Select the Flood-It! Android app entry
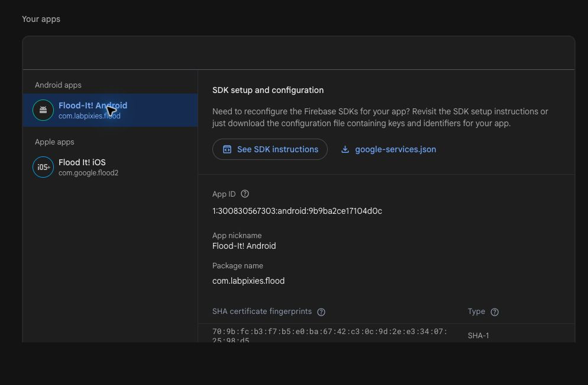This screenshot has width=588, height=385. pos(110,110)
